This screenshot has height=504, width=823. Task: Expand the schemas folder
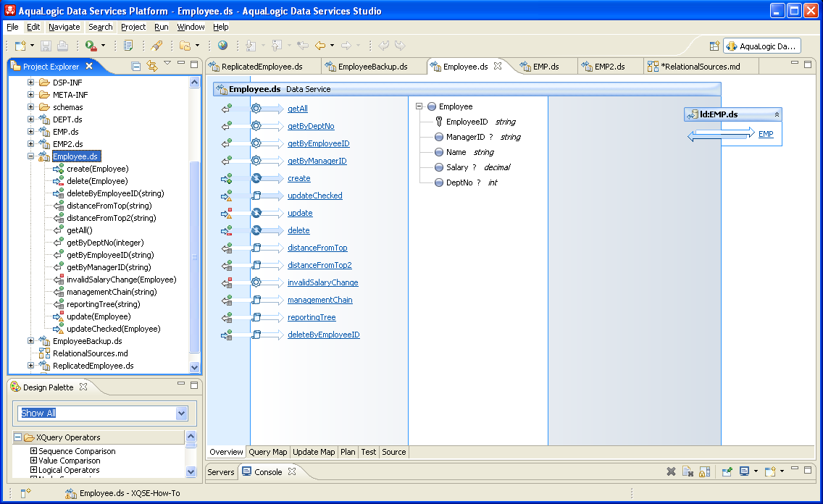pyautogui.click(x=30, y=107)
